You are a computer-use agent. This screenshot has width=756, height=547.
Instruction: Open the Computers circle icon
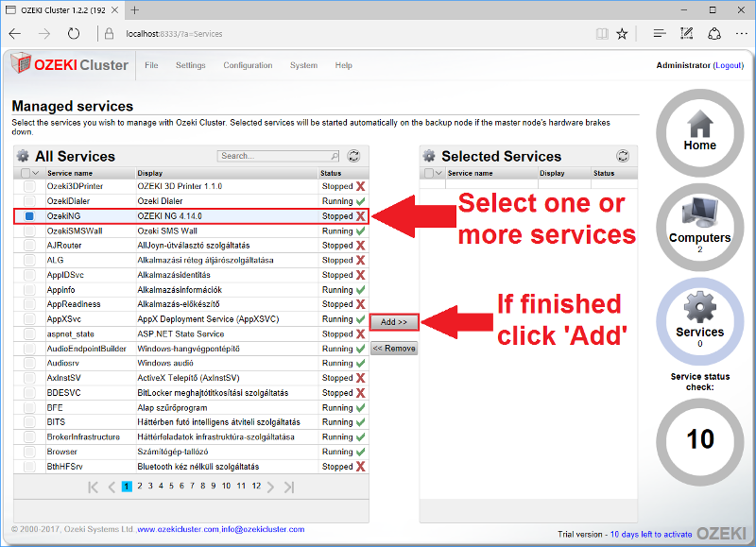pos(699,227)
